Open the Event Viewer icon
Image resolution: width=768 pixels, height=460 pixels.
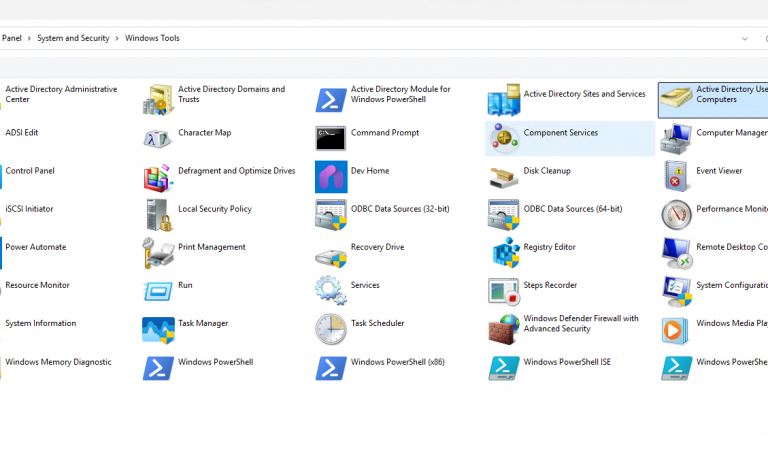(676, 176)
